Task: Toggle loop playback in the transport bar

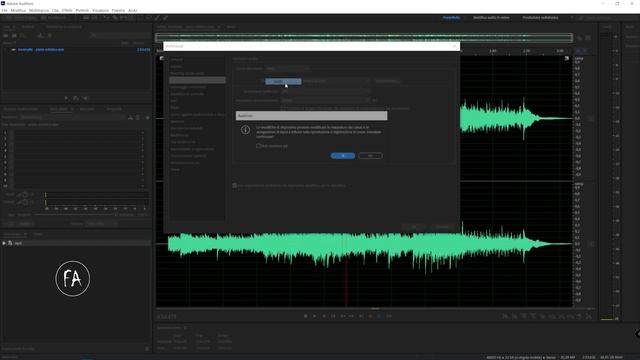Action: [x=380, y=316]
